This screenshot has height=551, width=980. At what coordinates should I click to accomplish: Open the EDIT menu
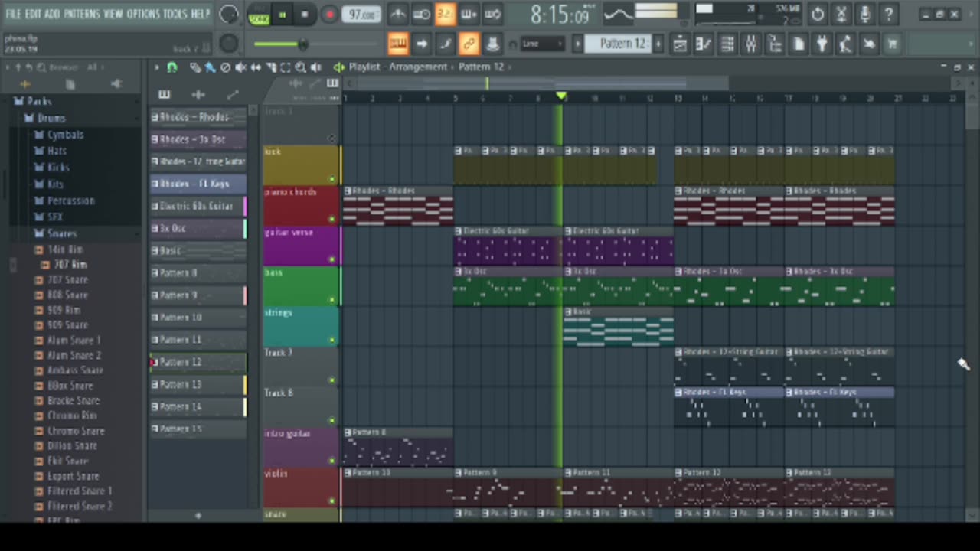pyautogui.click(x=33, y=14)
